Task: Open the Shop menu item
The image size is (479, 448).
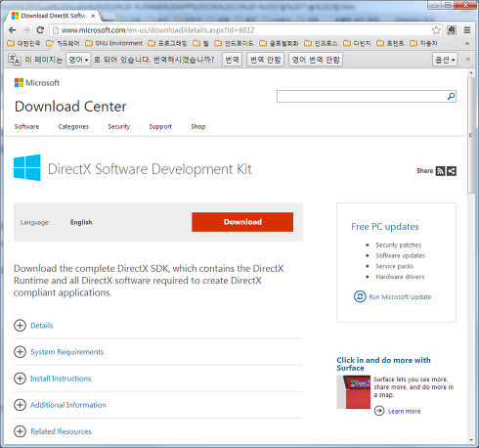Action: click(198, 126)
